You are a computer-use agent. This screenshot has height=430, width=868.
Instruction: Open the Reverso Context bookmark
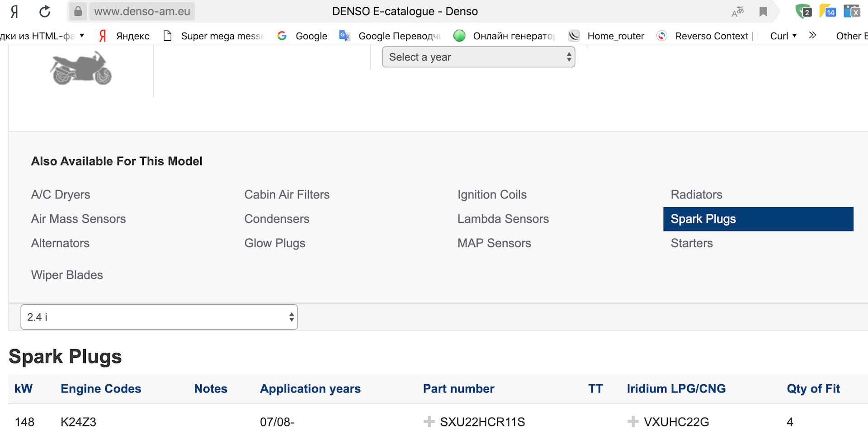point(704,36)
